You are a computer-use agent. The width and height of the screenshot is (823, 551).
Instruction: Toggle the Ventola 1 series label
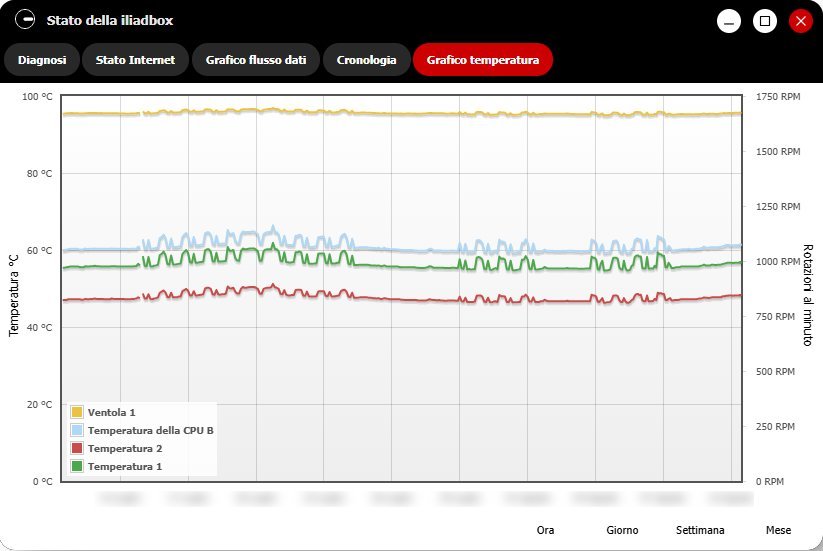(111, 412)
